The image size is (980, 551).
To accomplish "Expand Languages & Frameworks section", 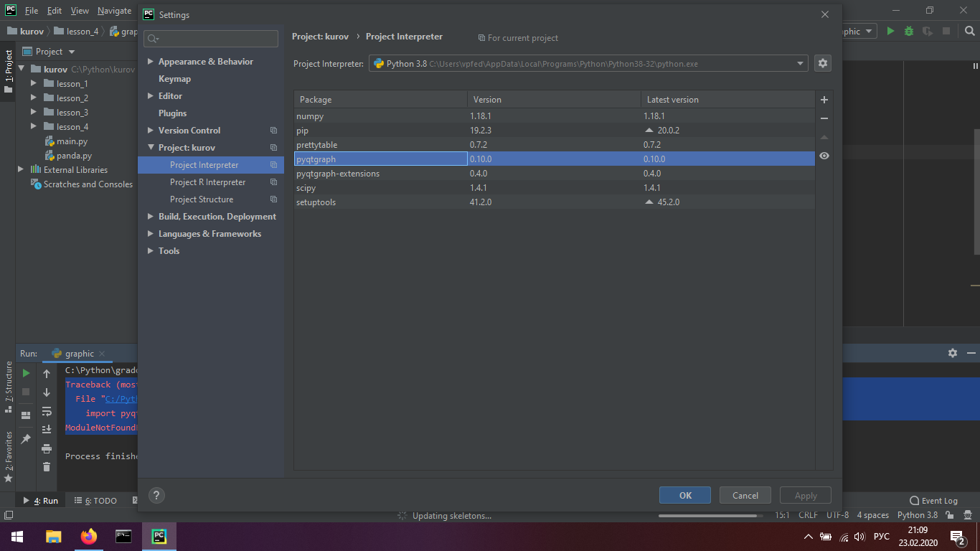I will [x=151, y=234].
